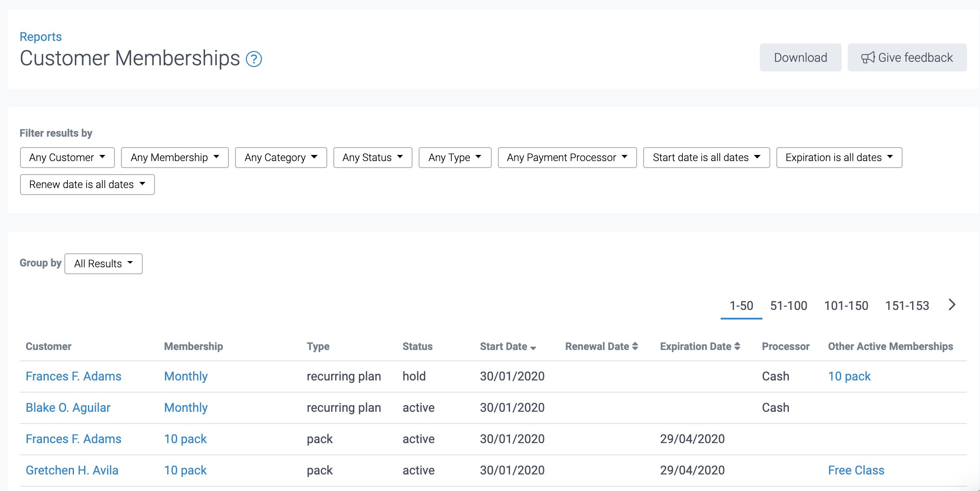Click the help question mark icon
Viewport: 980px width, 491px height.
254,59
